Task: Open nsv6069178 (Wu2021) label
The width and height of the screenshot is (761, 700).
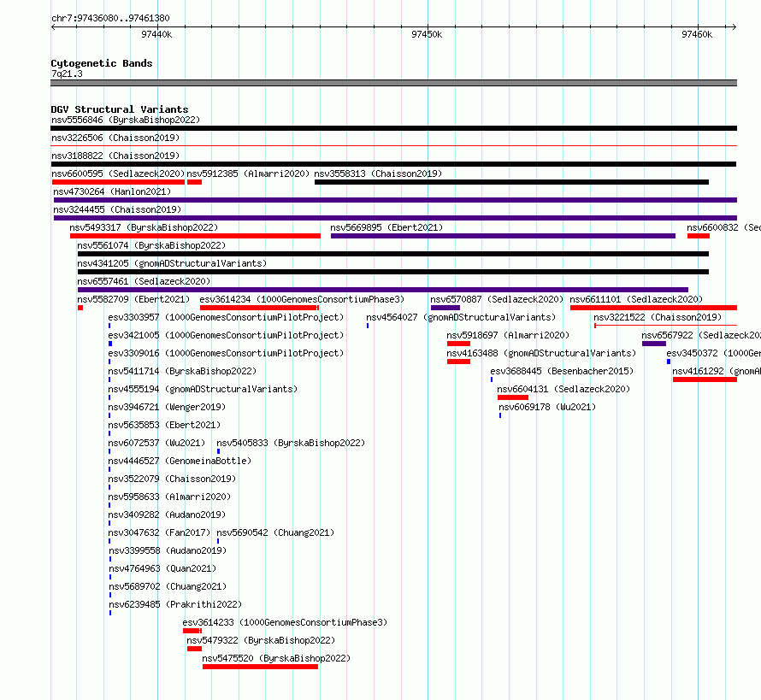Action: (x=547, y=407)
